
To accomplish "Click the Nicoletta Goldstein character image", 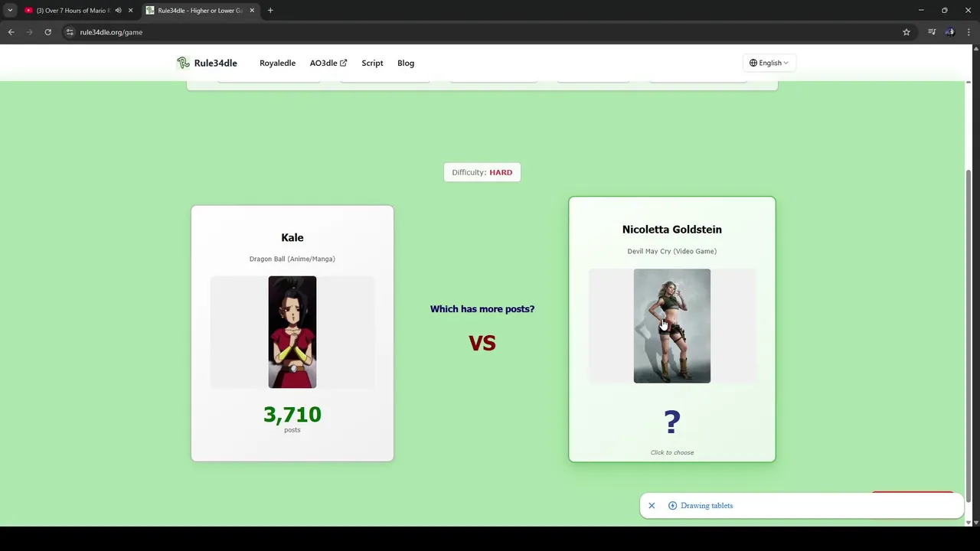I will (x=672, y=326).
